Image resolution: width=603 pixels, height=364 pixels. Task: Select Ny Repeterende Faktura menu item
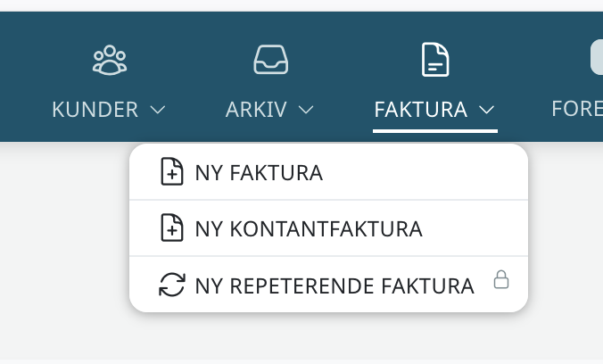pos(334,285)
